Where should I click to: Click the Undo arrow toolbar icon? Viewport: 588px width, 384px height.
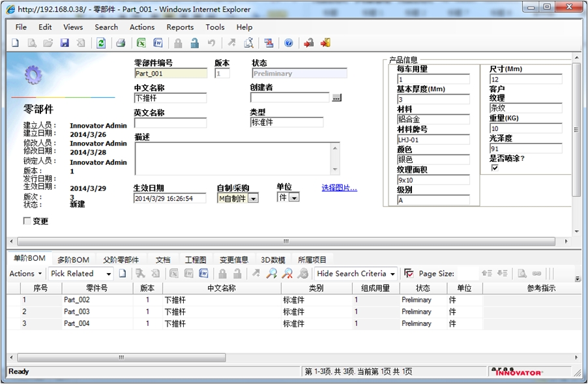pyautogui.click(x=211, y=43)
